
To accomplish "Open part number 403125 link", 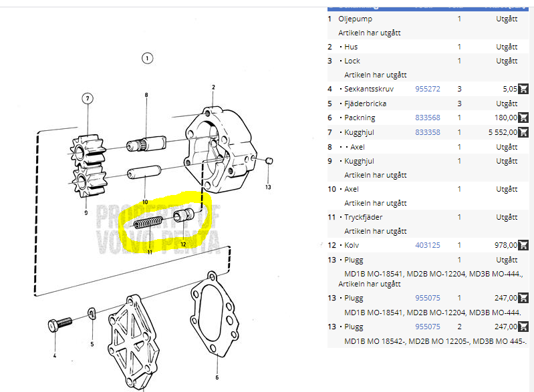I will (428, 245).
